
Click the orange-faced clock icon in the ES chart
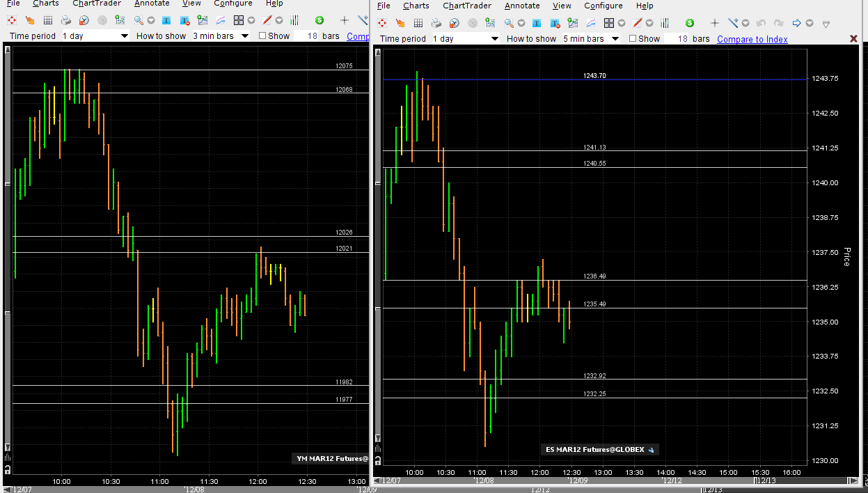coord(454,23)
